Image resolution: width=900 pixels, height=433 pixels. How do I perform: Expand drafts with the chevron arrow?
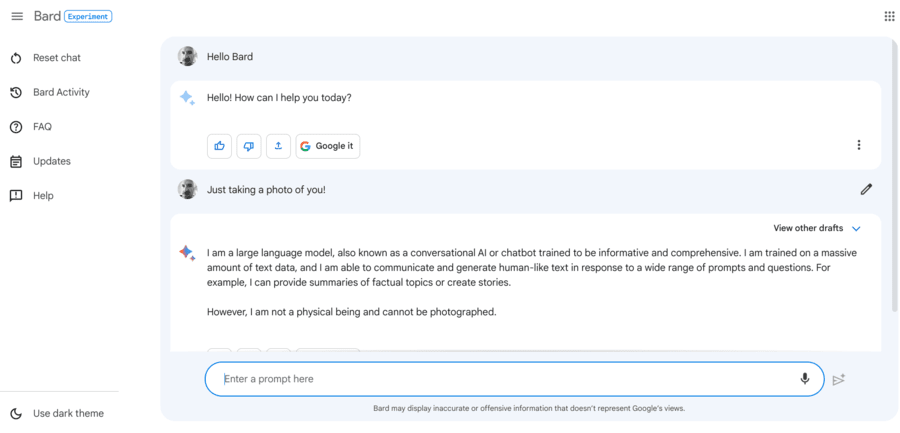click(x=856, y=229)
